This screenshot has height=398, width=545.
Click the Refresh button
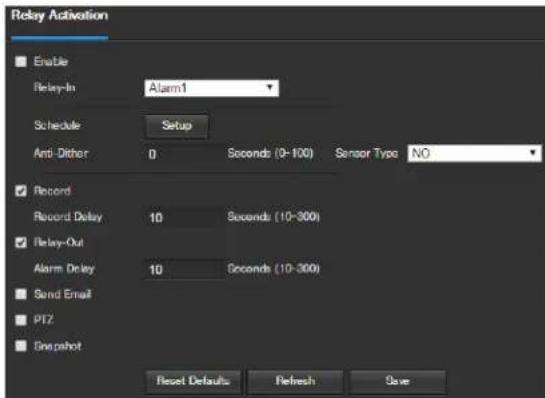[x=295, y=381]
